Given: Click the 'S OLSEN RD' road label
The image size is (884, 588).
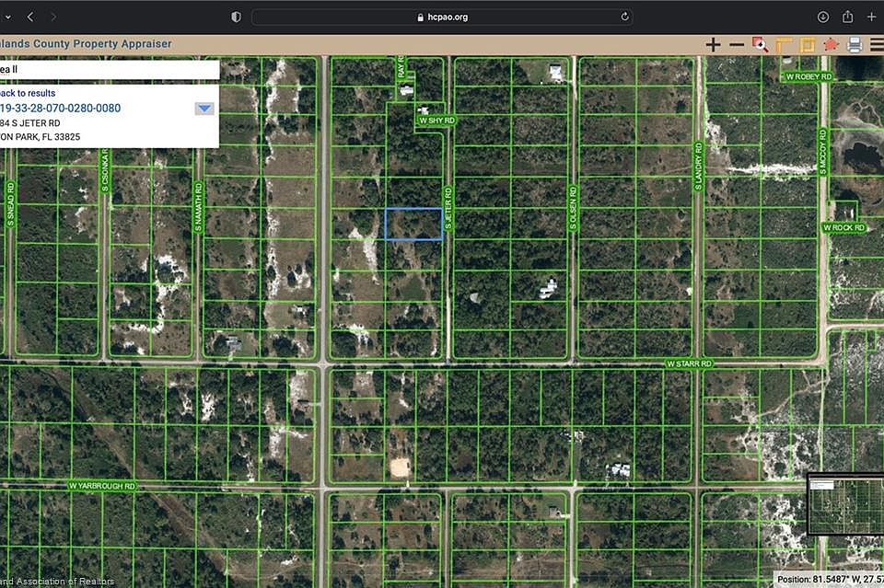Looking at the screenshot, I should (573, 208).
